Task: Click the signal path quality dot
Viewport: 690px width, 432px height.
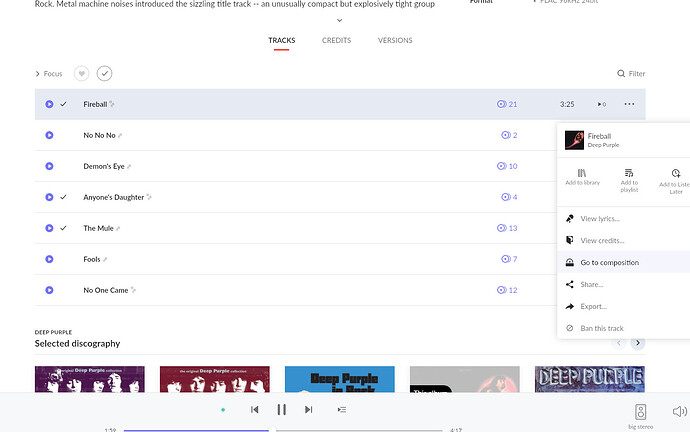Action: point(223,410)
